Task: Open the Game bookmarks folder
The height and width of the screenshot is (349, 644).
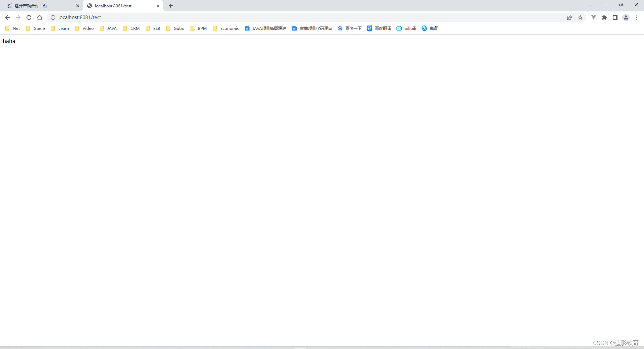Action: (x=36, y=28)
